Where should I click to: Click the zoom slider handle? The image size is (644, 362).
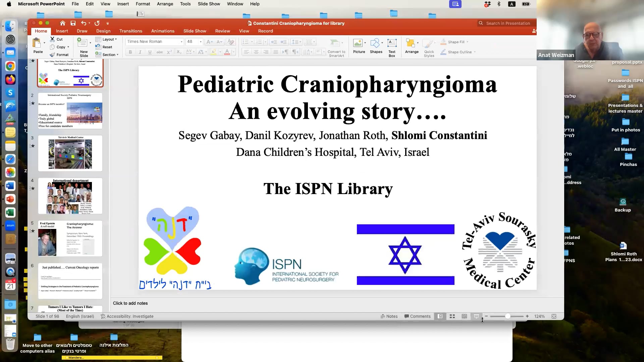508,316
